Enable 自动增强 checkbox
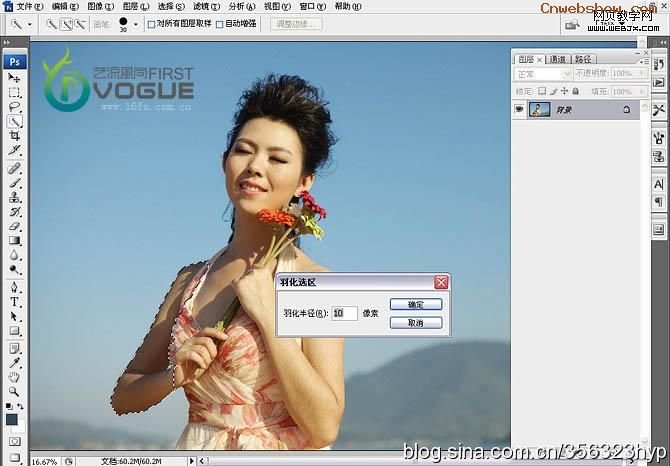The width and height of the screenshot is (670, 466). [x=220, y=23]
